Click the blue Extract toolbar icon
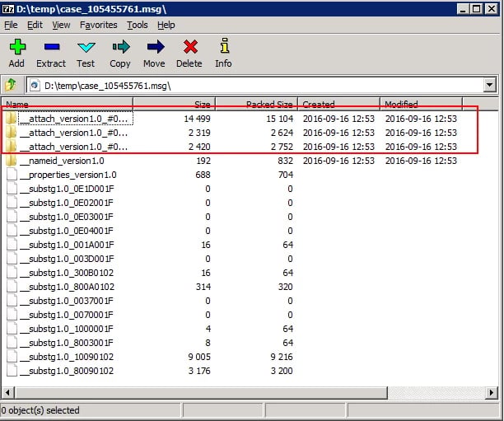Viewport: 504px width, 421px height. 51,48
